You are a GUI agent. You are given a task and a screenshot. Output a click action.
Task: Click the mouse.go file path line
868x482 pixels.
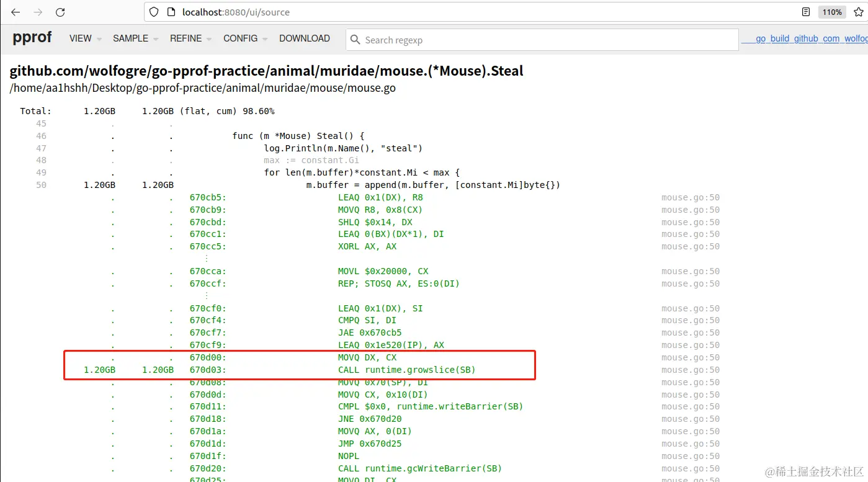coord(202,88)
